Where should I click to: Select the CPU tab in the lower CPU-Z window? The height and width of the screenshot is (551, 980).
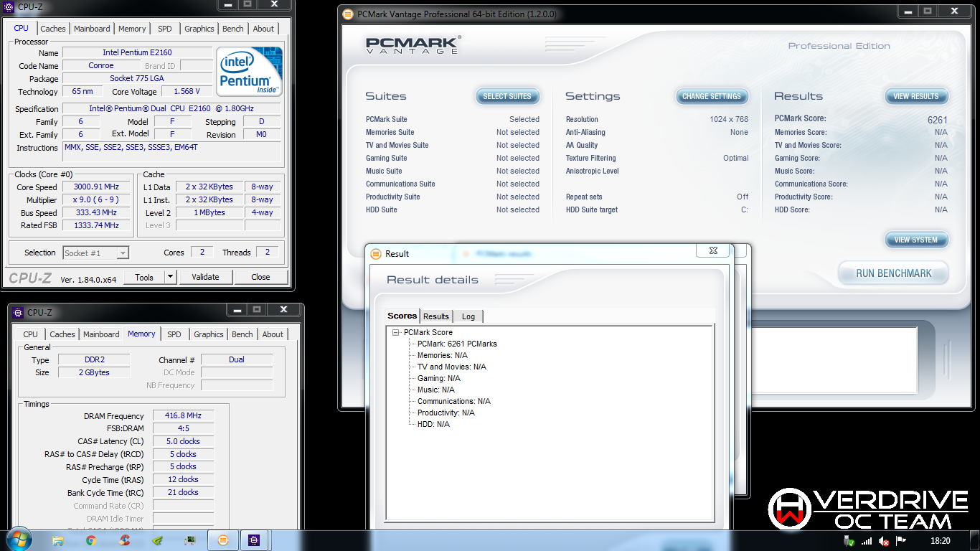pyautogui.click(x=31, y=334)
